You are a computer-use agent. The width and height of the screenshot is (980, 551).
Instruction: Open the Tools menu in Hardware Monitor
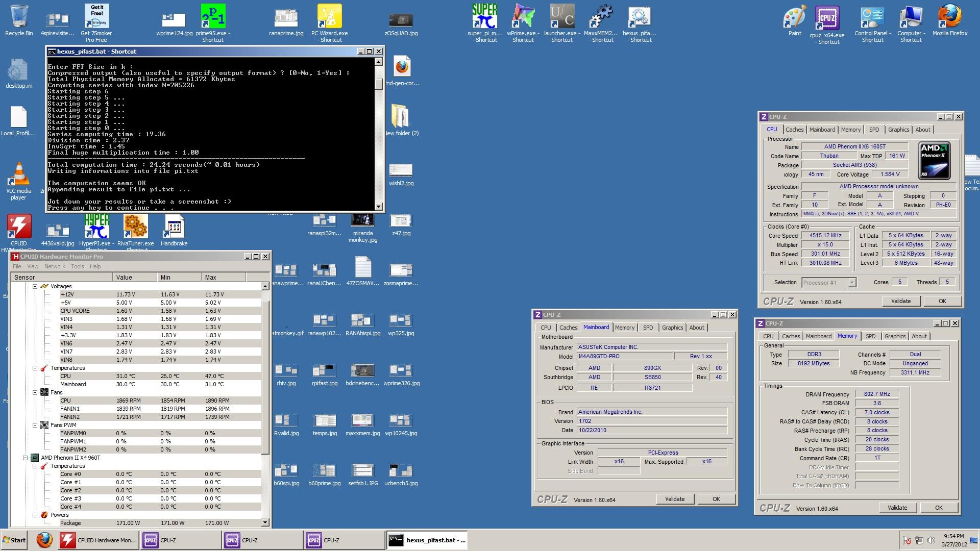click(x=77, y=266)
